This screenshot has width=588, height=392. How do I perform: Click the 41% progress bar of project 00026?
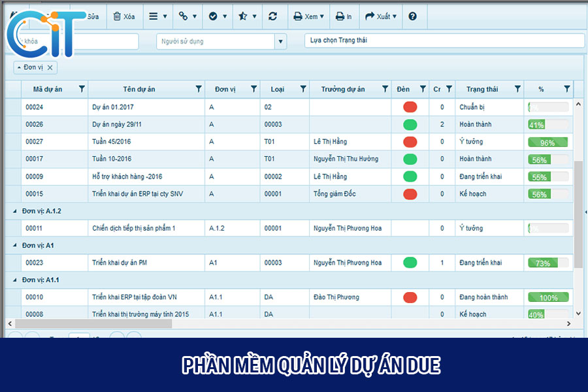coord(548,125)
